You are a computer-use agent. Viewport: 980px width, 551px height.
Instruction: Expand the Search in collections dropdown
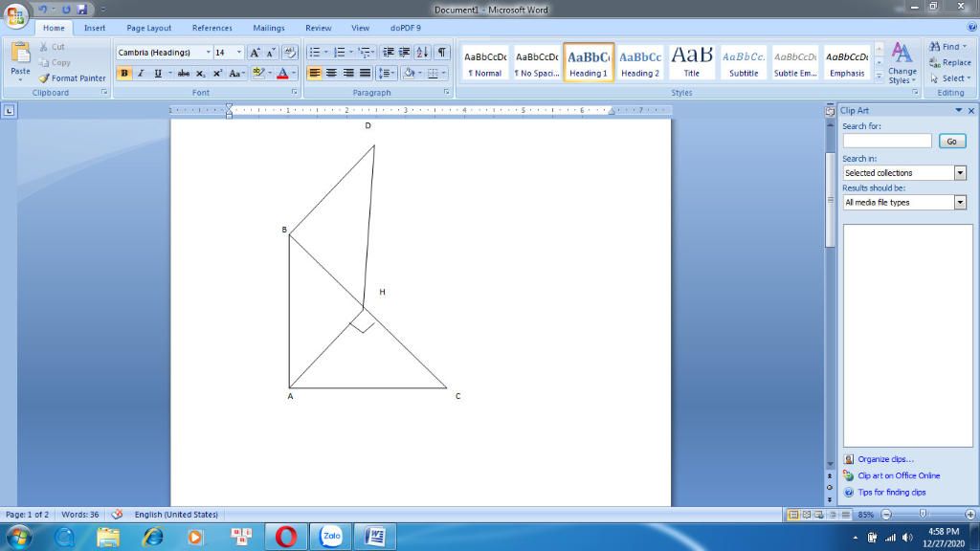960,173
